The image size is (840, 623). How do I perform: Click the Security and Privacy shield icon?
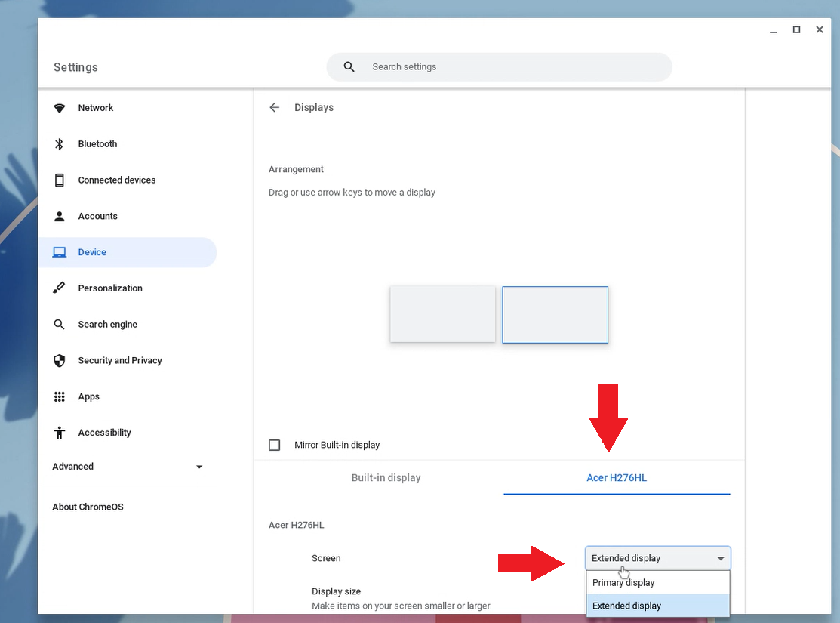pos(60,360)
